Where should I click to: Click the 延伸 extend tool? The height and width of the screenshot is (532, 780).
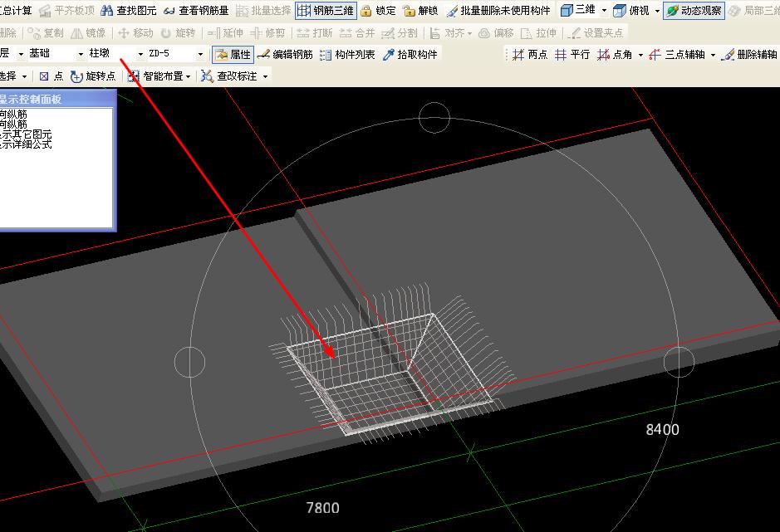[225, 33]
